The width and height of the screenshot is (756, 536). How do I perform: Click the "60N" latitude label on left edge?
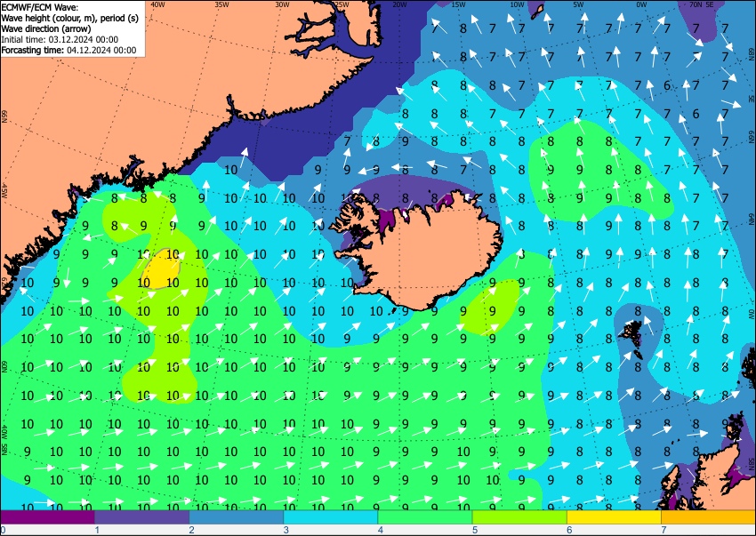coord(4,366)
